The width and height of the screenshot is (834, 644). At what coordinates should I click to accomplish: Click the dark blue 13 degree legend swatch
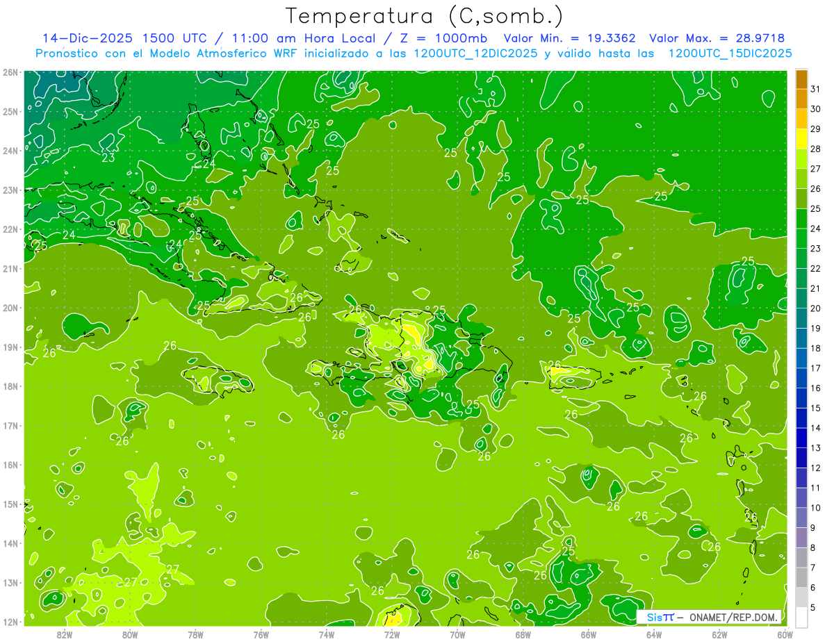click(x=801, y=438)
